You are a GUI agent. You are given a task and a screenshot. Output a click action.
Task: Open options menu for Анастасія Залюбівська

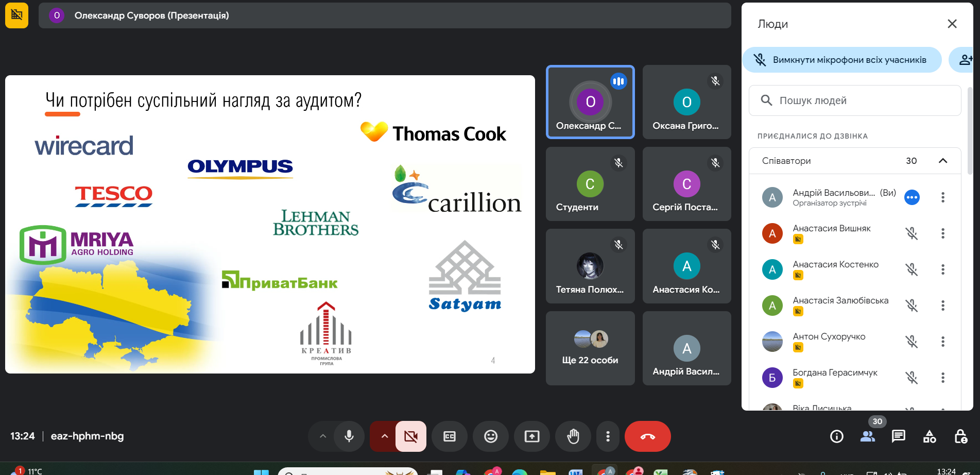coord(943,306)
